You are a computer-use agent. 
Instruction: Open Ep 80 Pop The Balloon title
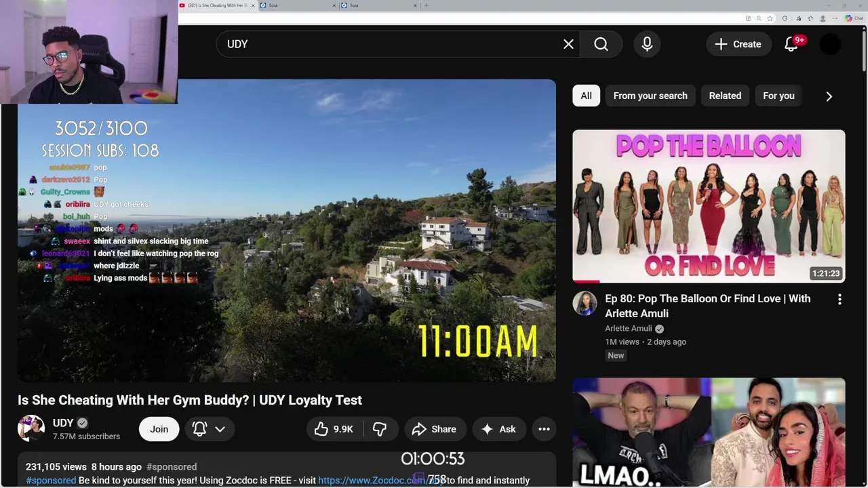[x=707, y=306]
